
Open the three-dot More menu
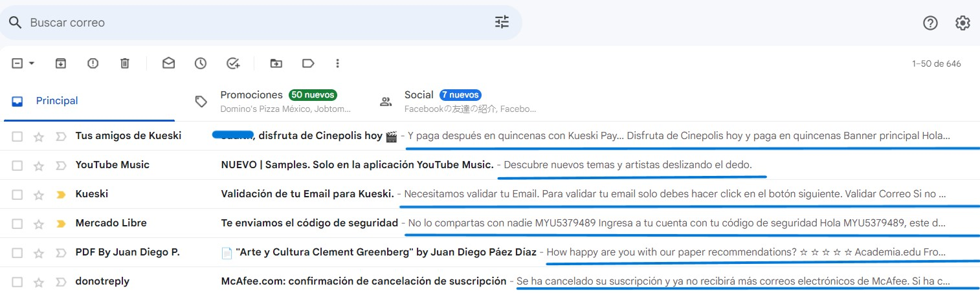337,63
